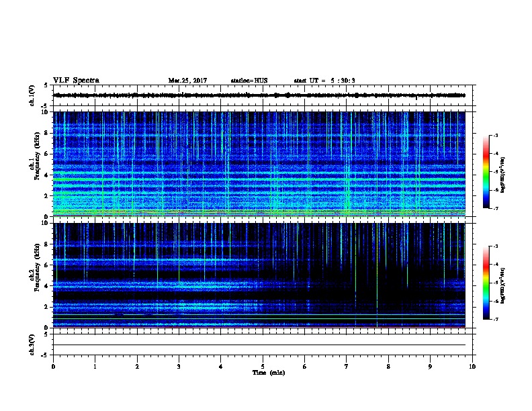Click the "ch.1(V)" axis label
Screen dimensions: 532x411
32,95
